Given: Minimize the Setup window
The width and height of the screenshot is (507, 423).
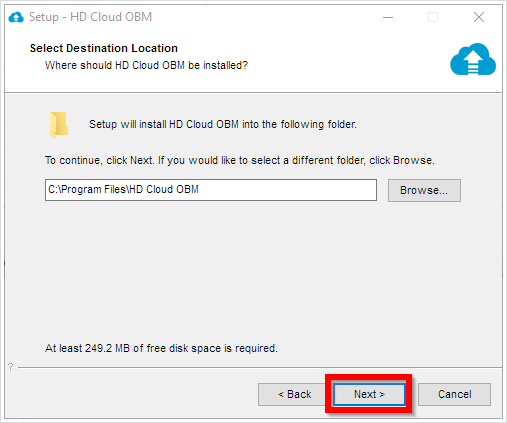Looking at the screenshot, I should pyautogui.click(x=388, y=17).
